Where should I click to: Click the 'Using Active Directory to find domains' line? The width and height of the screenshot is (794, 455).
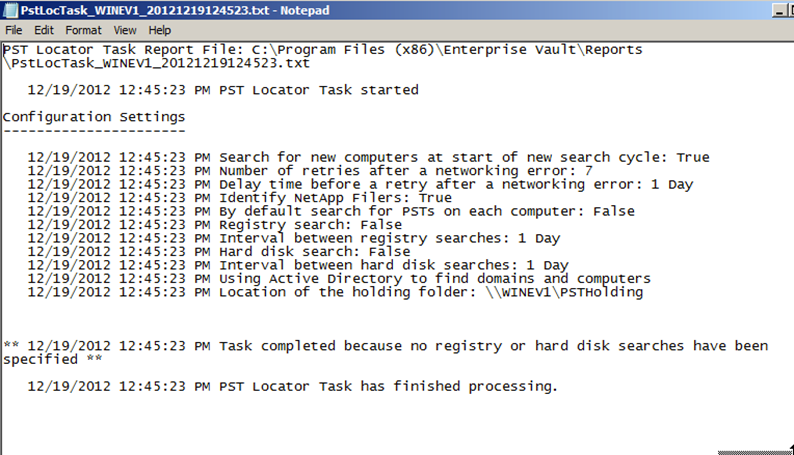tap(339, 279)
